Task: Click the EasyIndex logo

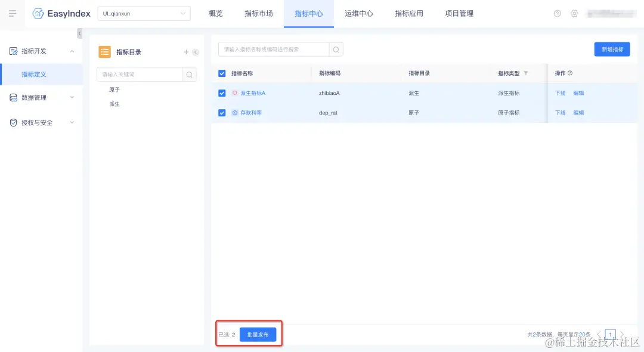Action: (x=61, y=14)
